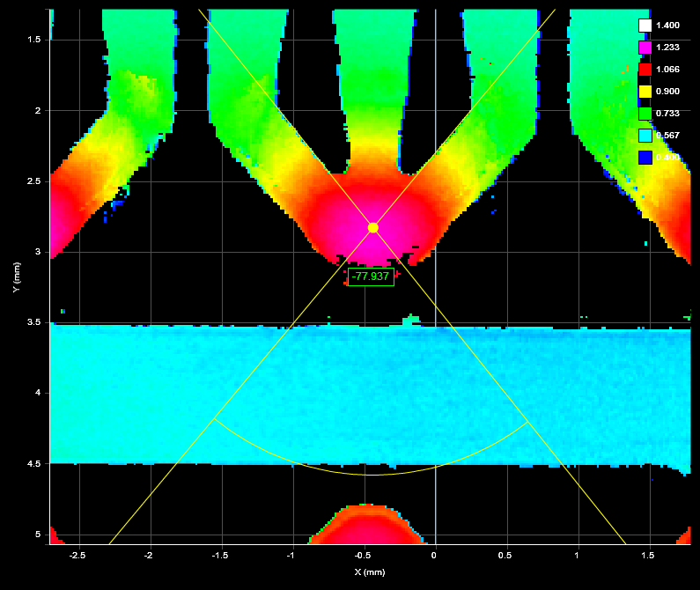The image size is (700, 590).
Task: Click the Y-axis tick label 5
Action: pyautogui.click(x=38, y=535)
